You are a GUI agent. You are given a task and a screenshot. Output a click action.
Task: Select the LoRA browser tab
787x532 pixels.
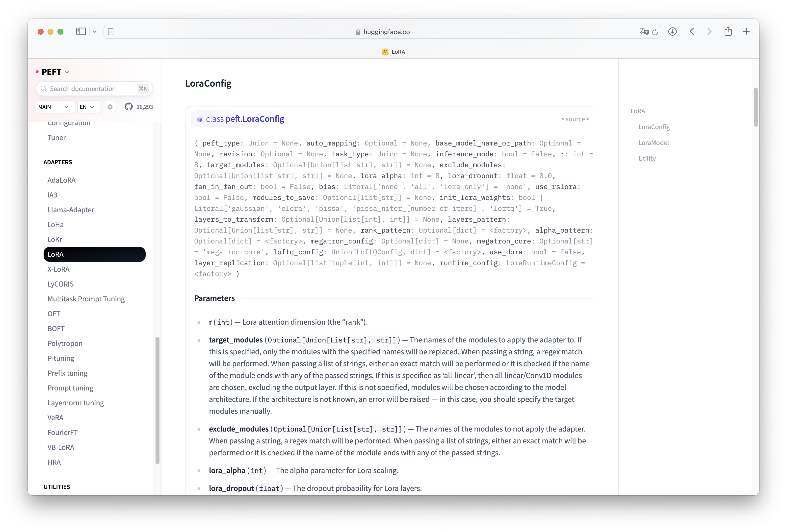(x=393, y=52)
